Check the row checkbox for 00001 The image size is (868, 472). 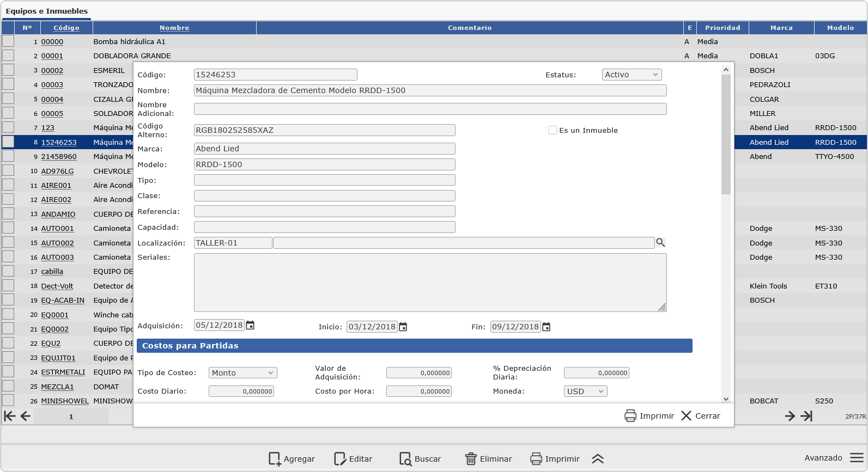coord(8,55)
